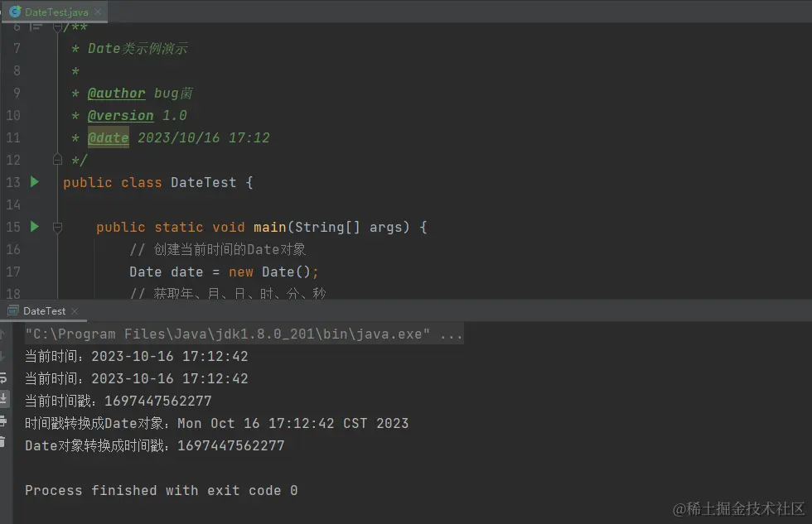Click 'Mon Oct 16 17:12:42 CST 2023' output
This screenshot has height=524, width=812.
[x=293, y=423]
